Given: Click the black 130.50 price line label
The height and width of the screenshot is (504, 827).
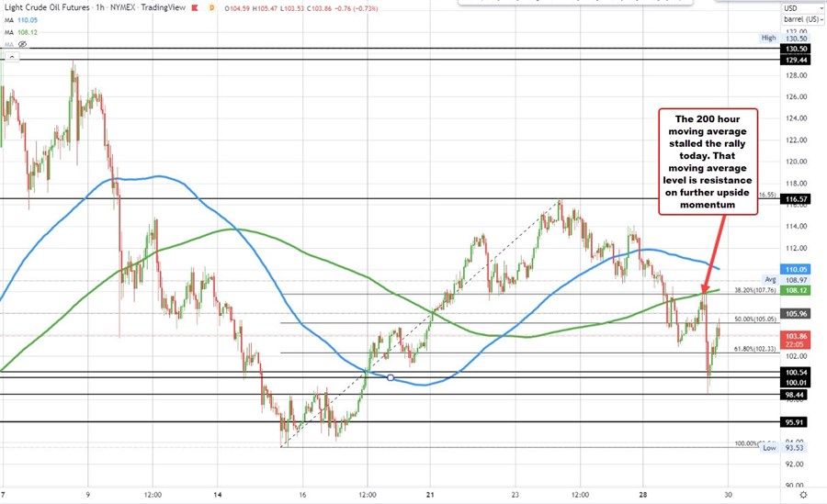Looking at the screenshot, I should pos(796,49).
